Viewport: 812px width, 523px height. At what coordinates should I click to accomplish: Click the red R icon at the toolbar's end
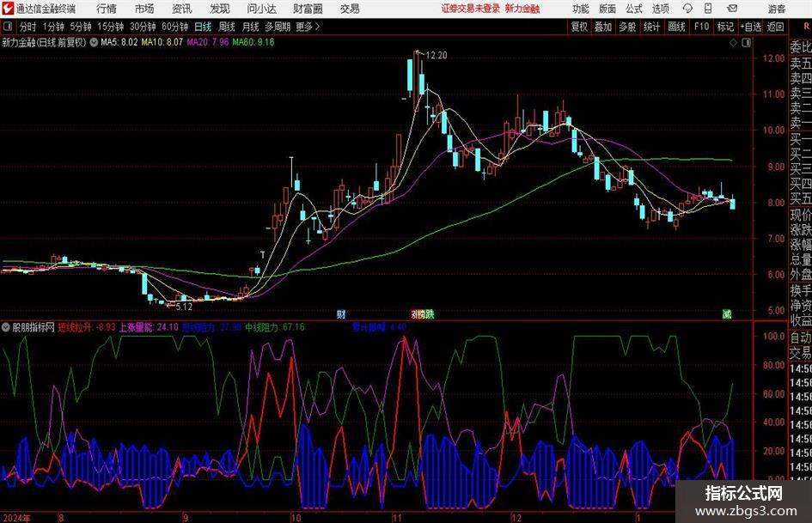(x=806, y=27)
